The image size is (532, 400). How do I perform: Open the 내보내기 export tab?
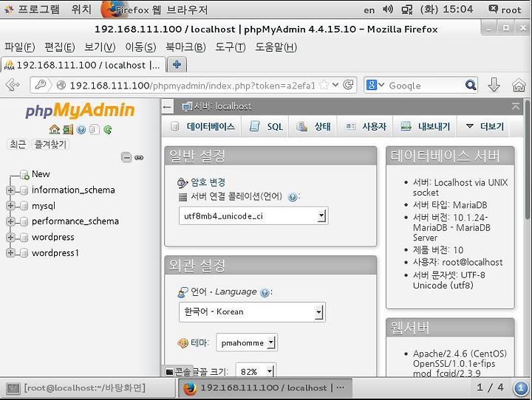coord(425,126)
